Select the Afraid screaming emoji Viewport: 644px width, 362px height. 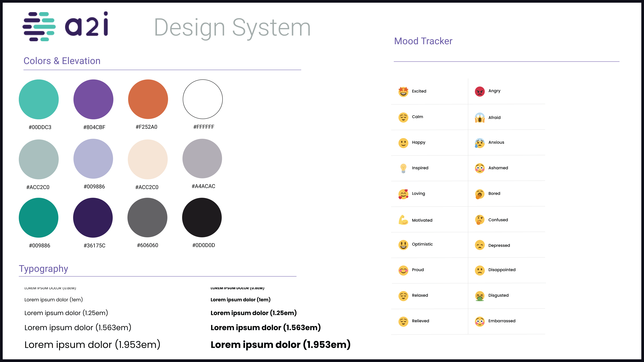[x=479, y=117]
